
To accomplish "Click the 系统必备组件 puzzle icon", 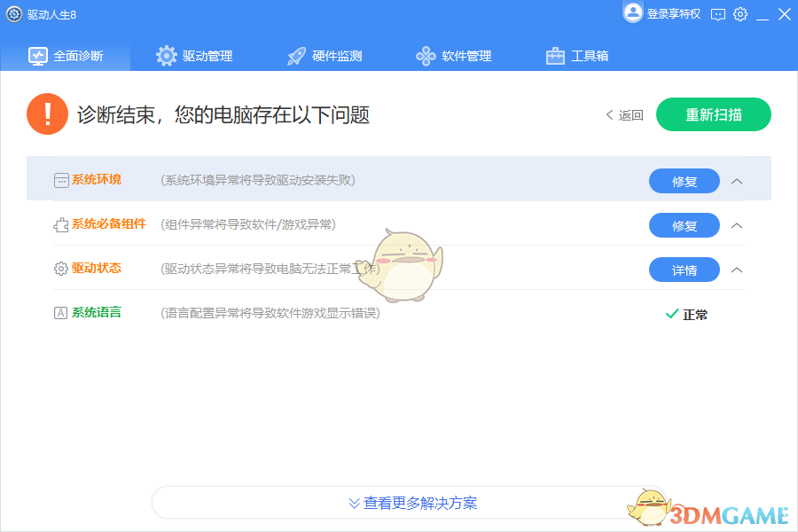I will click(x=61, y=224).
